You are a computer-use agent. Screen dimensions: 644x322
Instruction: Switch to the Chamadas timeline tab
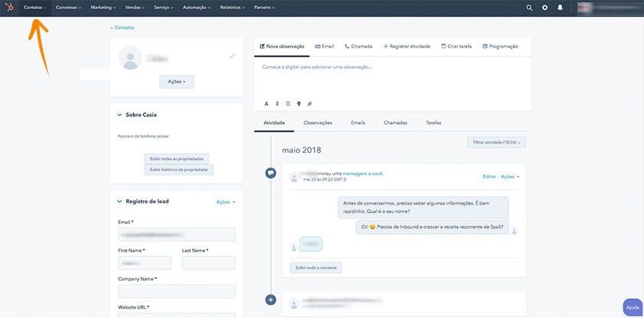[396, 122]
